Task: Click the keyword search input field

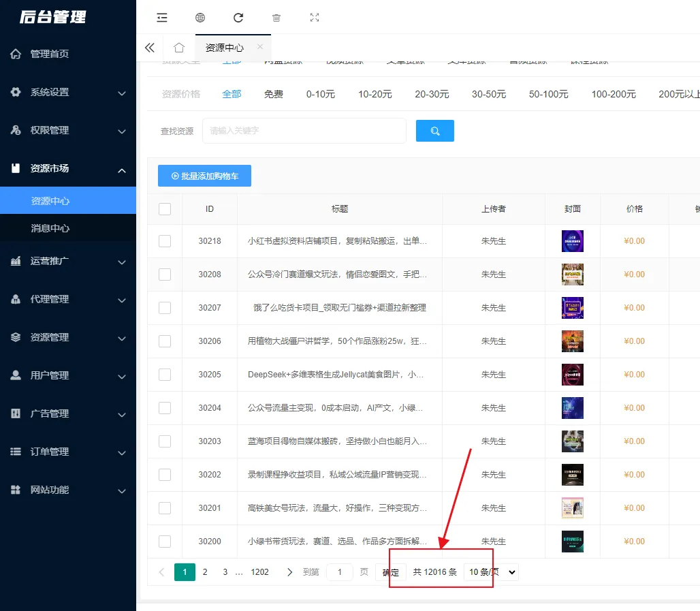Action: [x=304, y=131]
